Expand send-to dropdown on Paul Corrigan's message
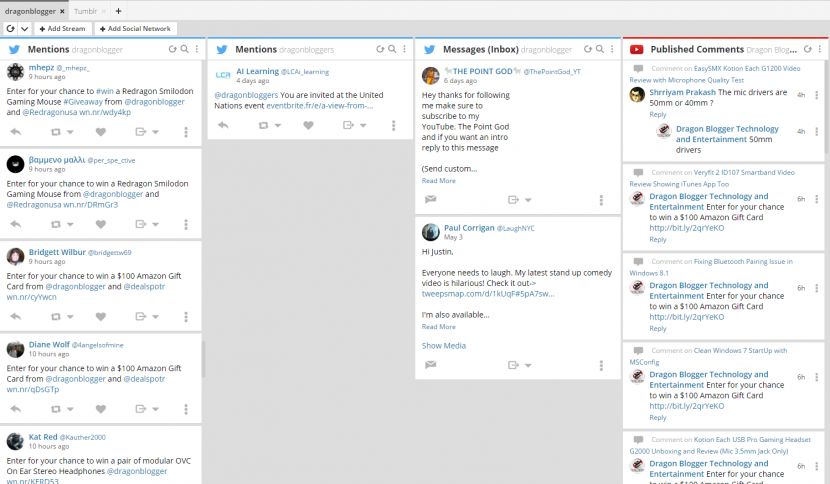This screenshot has height=484, width=830. point(528,365)
